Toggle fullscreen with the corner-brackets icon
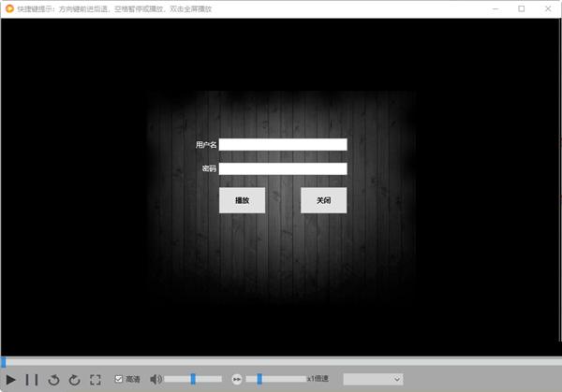The image size is (562, 392). (96, 380)
